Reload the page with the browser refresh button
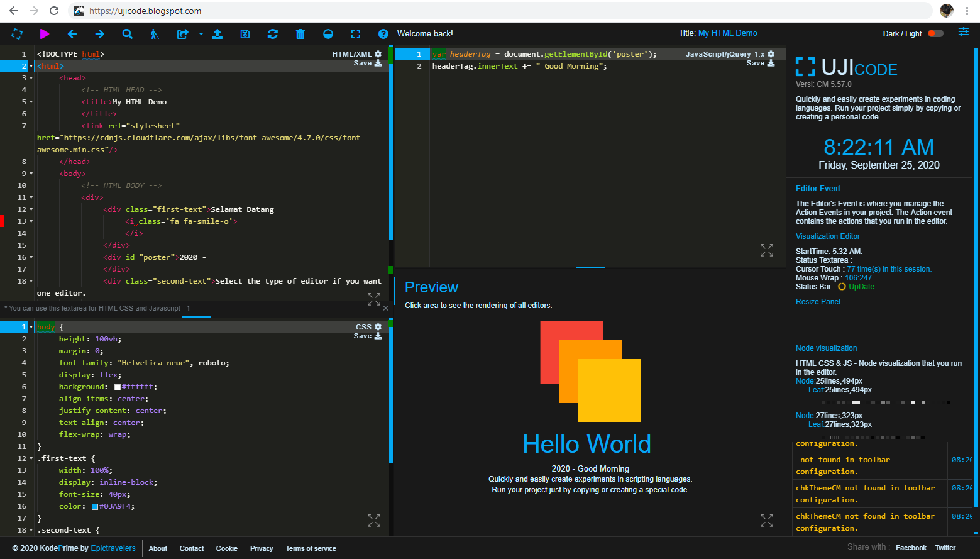Viewport: 980px width, 559px height. tap(54, 11)
